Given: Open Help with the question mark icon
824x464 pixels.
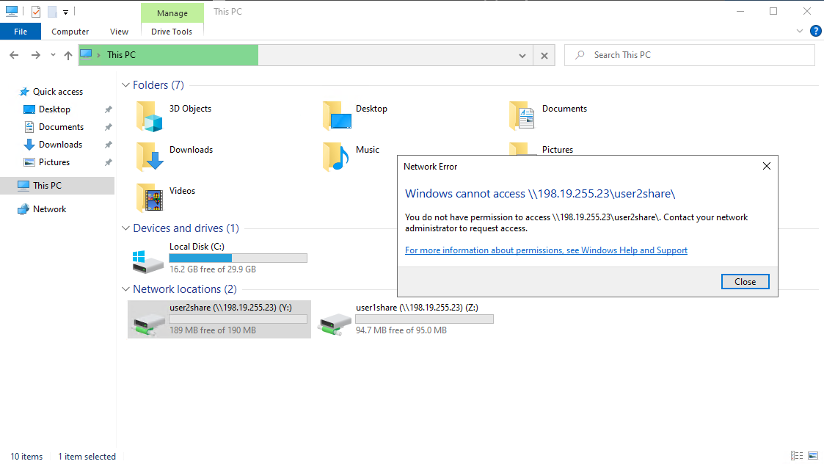Looking at the screenshot, I should (816, 31).
